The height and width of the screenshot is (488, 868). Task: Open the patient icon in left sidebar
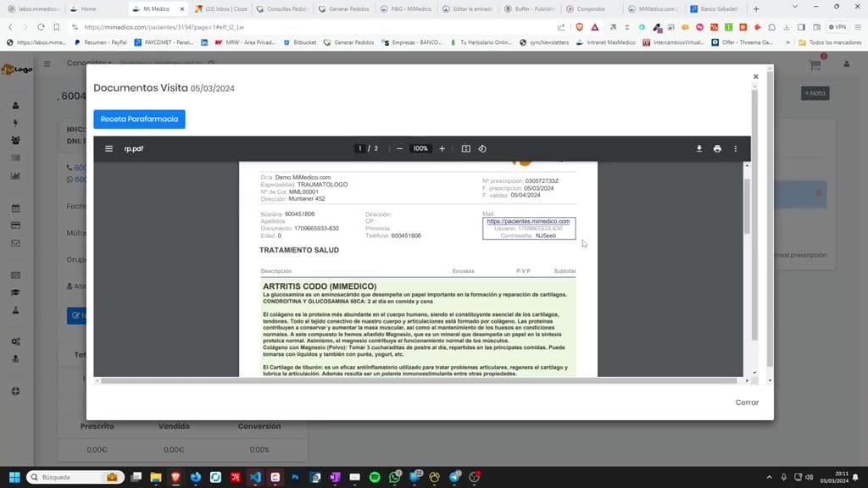tap(15, 105)
